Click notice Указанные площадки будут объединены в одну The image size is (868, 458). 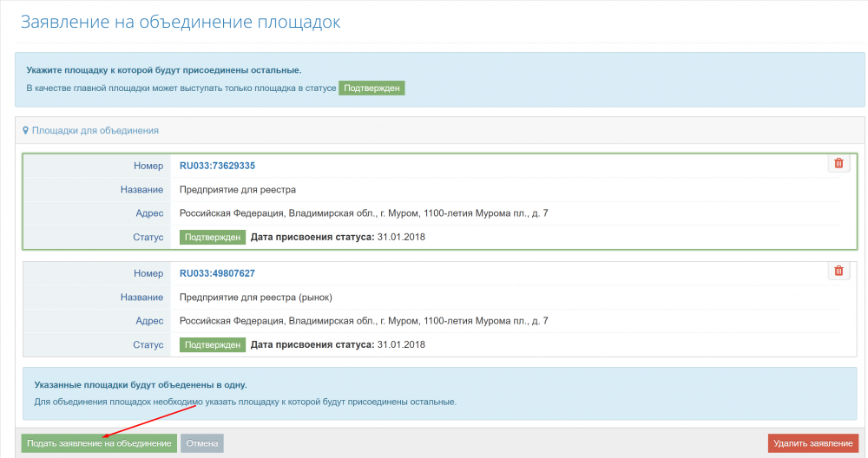(x=140, y=384)
